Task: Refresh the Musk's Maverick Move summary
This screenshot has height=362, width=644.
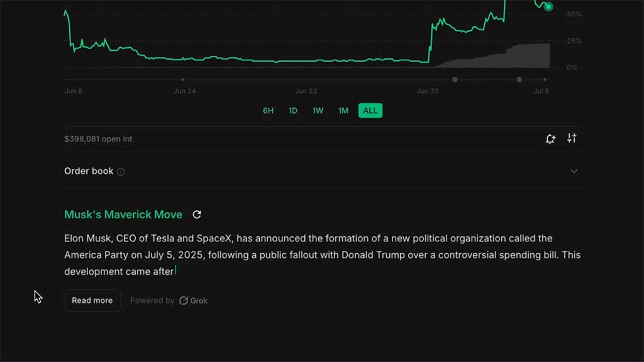Action: [x=197, y=215]
